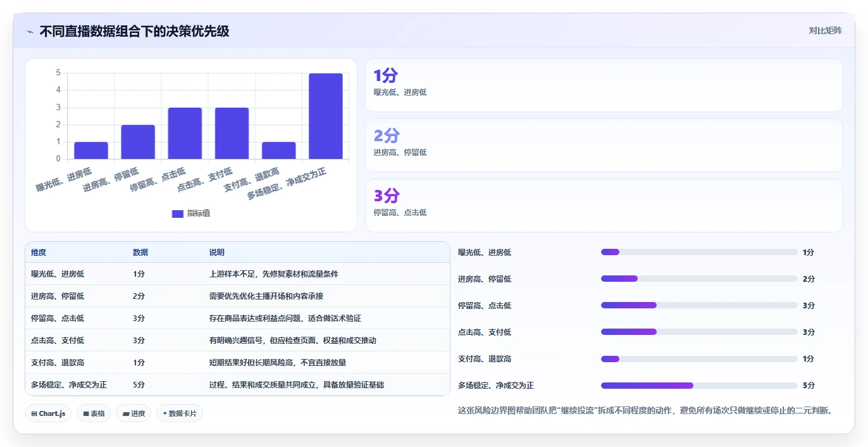Click 需要优先优化主播开场和内容承接 description
This screenshot has height=447, width=868.
tap(266, 296)
